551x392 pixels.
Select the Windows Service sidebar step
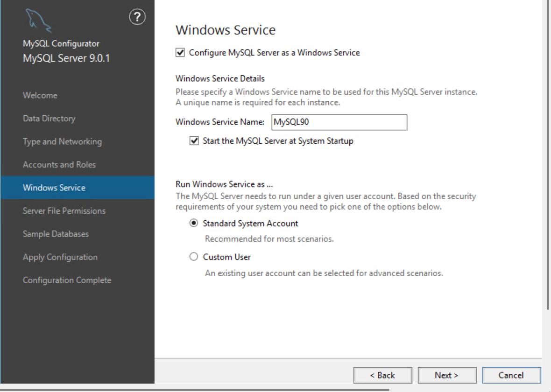tap(78, 188)
